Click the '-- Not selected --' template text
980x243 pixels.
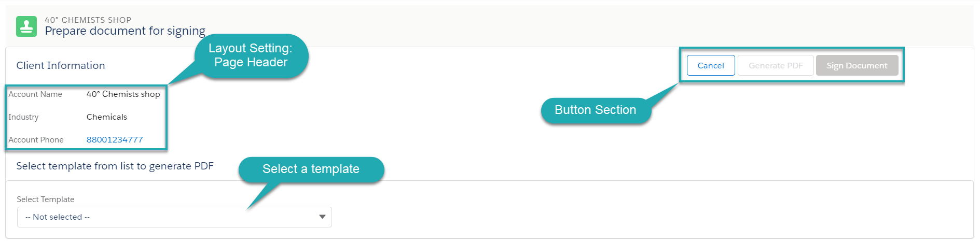tap(58, 217)
